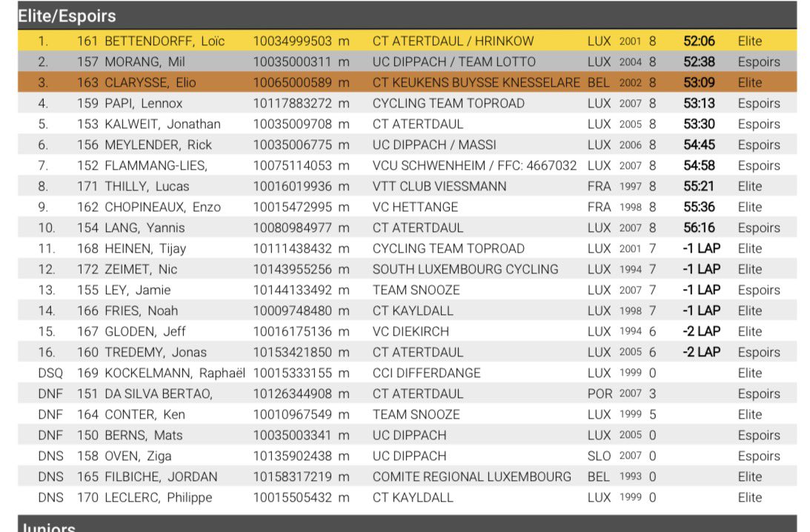Click nationality SLO
The width and height of the screenshot is (810, 532).
tap(600, 456)
